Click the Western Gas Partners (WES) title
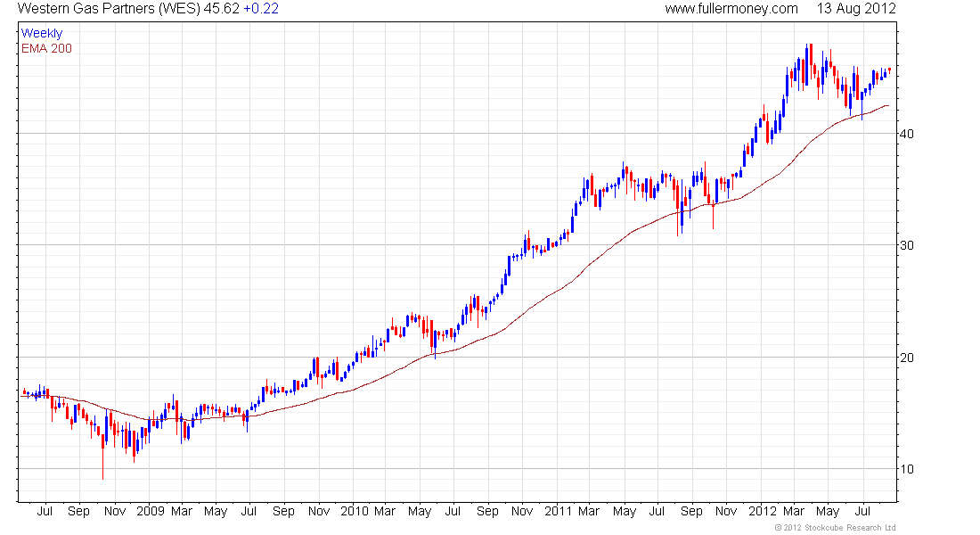The image size is (980, 535). (108, 9)
